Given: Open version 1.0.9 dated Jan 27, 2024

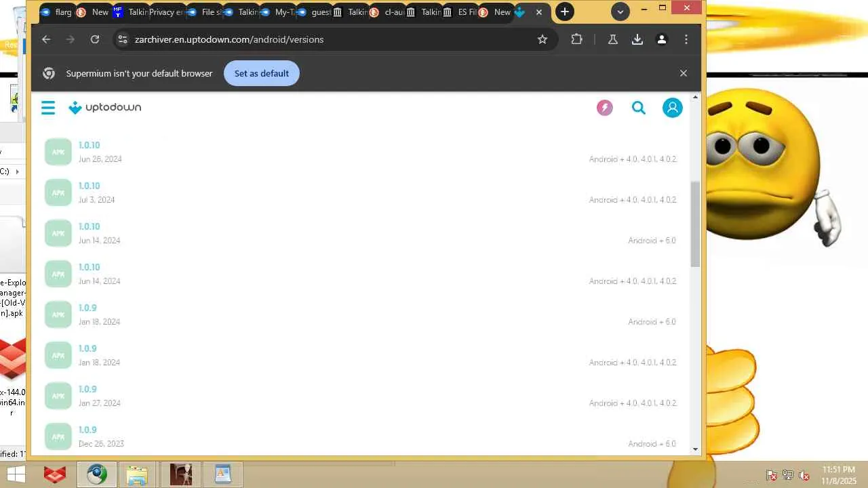Looking at the screenshot, I should [x=87, y=389].
